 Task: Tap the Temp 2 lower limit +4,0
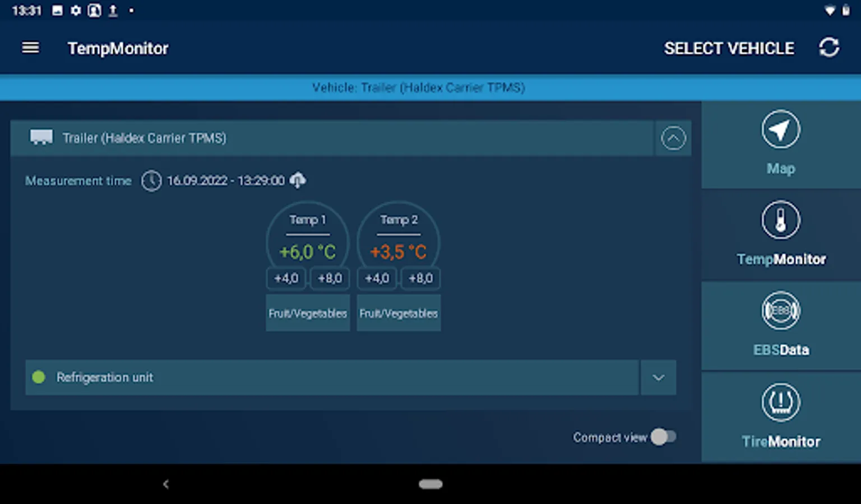pos(377,278)
